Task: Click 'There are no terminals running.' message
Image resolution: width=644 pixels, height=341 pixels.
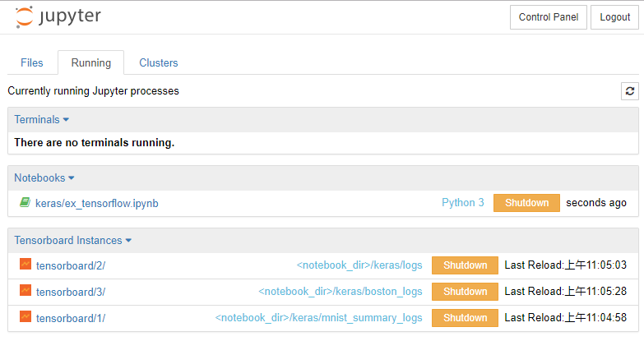Action: pyautogui.click(x=95, y=142)
